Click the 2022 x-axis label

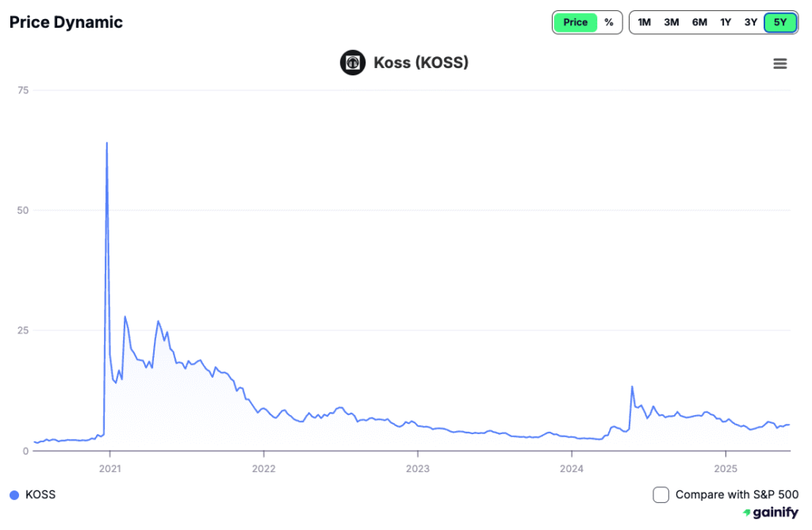[263, 469]
